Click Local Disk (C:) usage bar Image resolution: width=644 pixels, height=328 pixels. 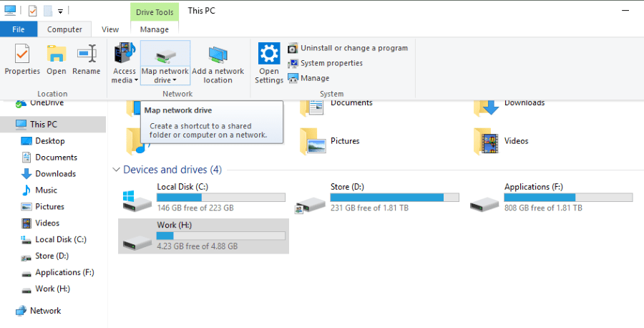[221, 198]
